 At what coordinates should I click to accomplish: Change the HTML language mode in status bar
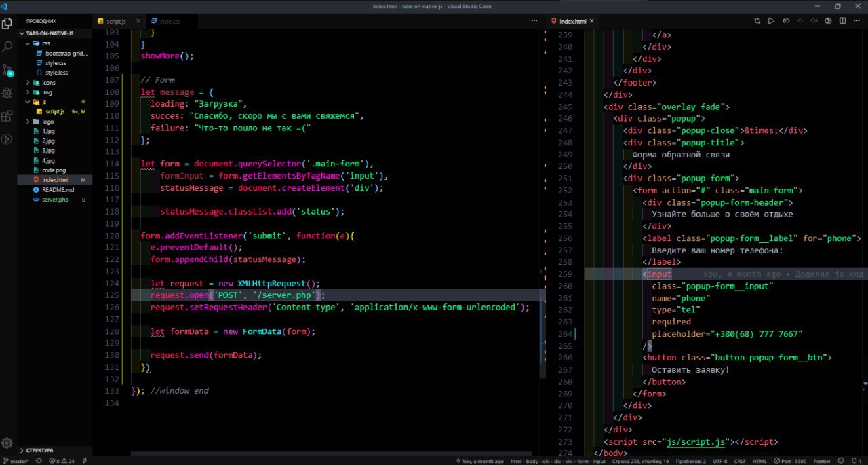tap(759, 461)
